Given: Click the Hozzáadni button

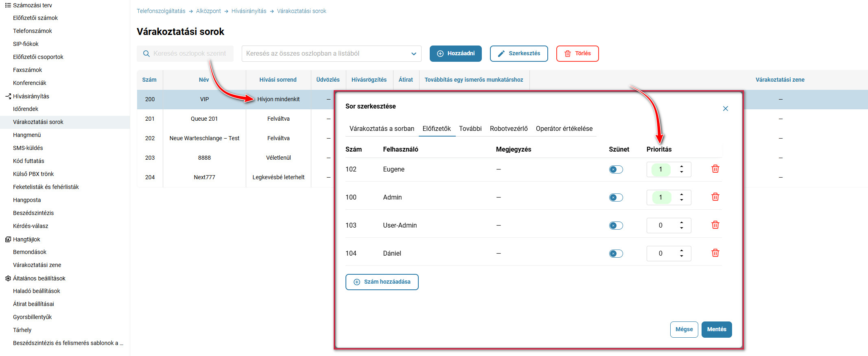Looking at the screenshot, I should (x=456, y=54).
